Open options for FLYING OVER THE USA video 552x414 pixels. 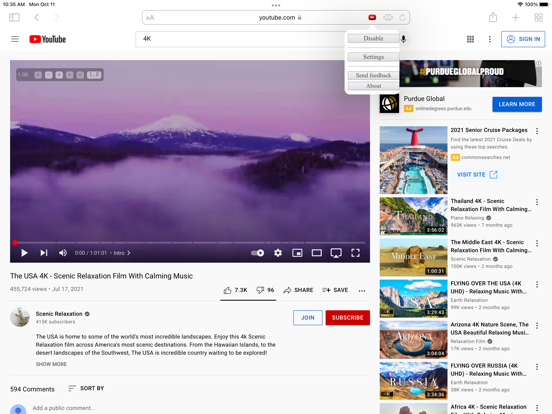pyautogui.click(x=537, y=284)
